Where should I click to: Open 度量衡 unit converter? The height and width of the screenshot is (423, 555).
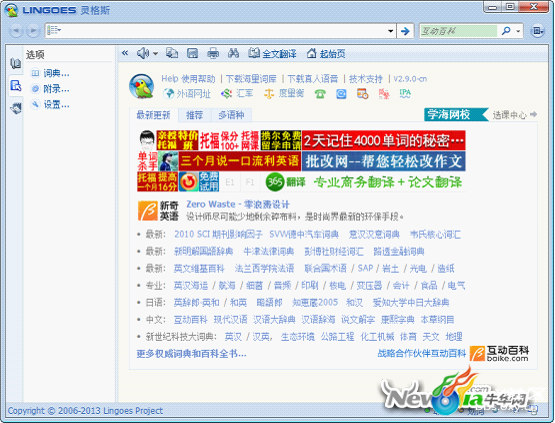tap(284, 93)
